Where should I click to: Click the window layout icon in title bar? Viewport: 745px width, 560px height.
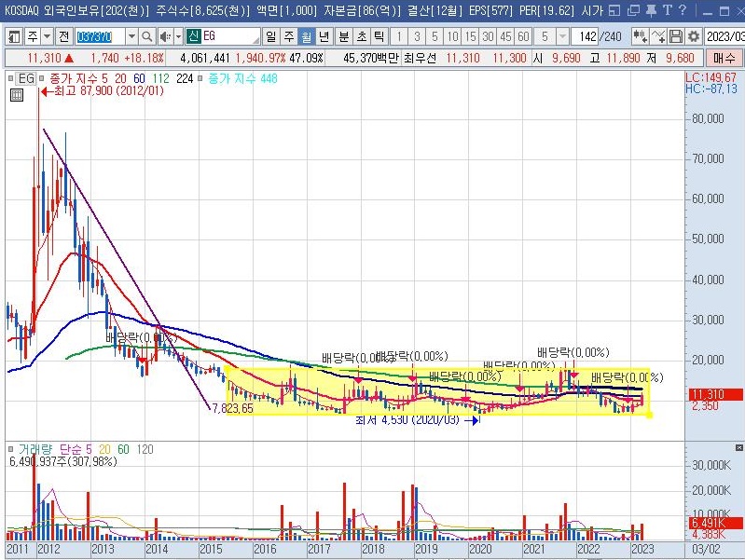pos(614,10)
